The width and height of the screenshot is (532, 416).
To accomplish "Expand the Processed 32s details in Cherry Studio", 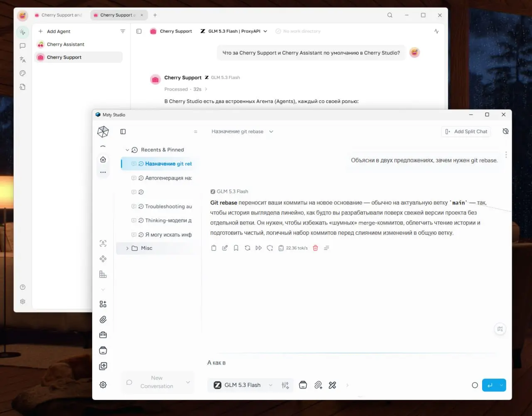I will pyautogui.click(x=186, y=89).
